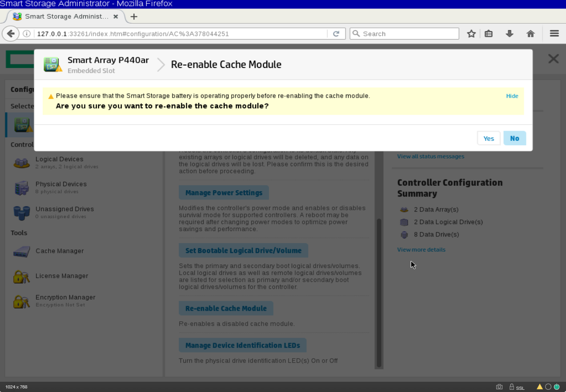Open the View more details link
The height and width of the screenshot is (392, 566).
pos(421,250)
